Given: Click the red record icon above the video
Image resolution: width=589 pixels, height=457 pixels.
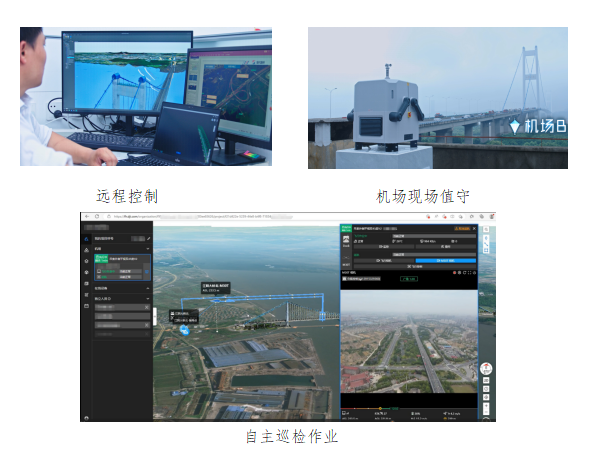Looking at the screenshot, I should click(x=455, y=273).
